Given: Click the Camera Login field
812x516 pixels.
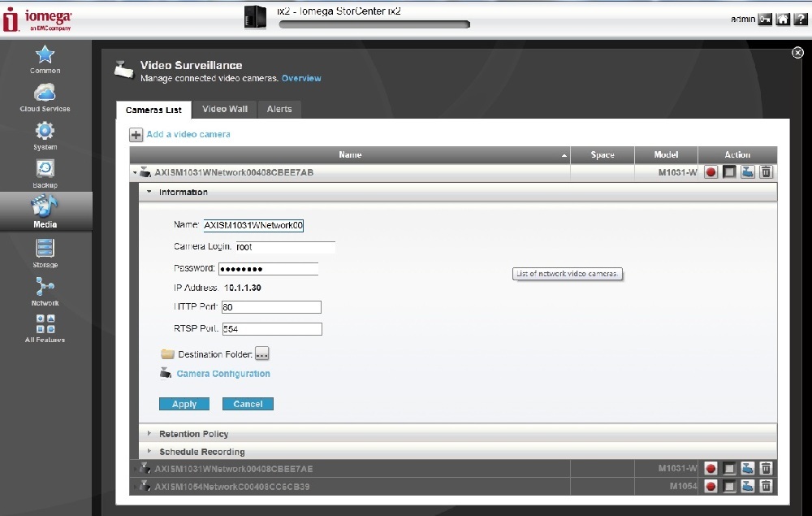Looking at the screenshot, I should coord(285,247).
